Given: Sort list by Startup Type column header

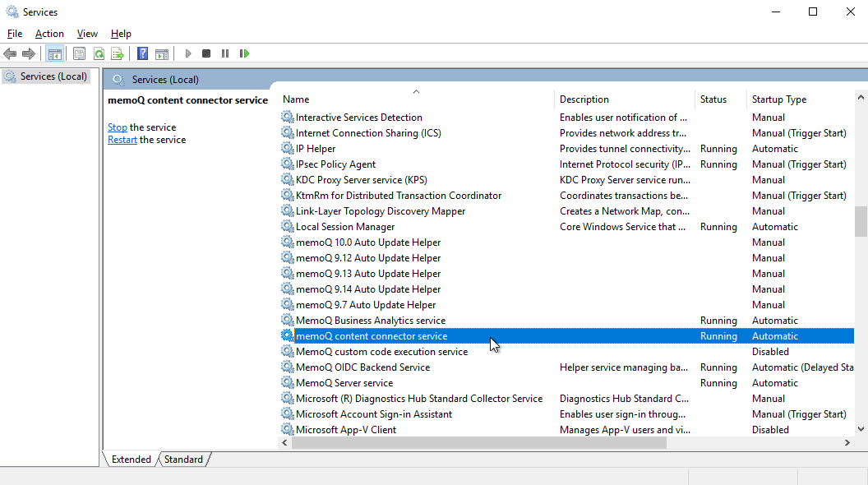Looking at the screenshot, I should [778, 99].
